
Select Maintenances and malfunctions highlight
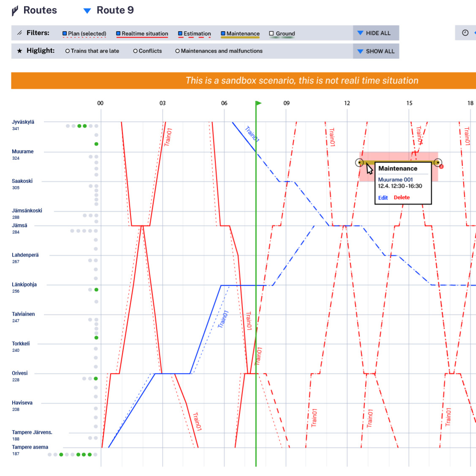coord(178,51)
